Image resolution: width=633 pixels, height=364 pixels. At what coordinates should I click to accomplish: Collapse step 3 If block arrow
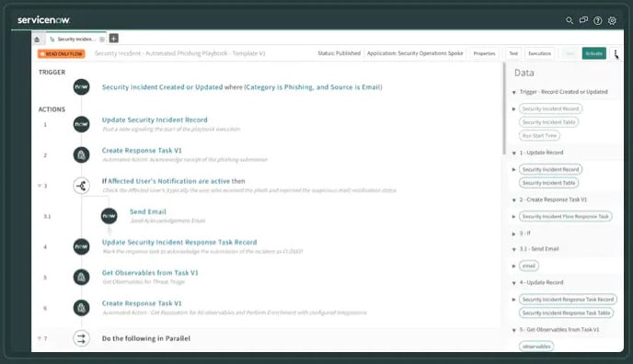[x=40, y=186]
